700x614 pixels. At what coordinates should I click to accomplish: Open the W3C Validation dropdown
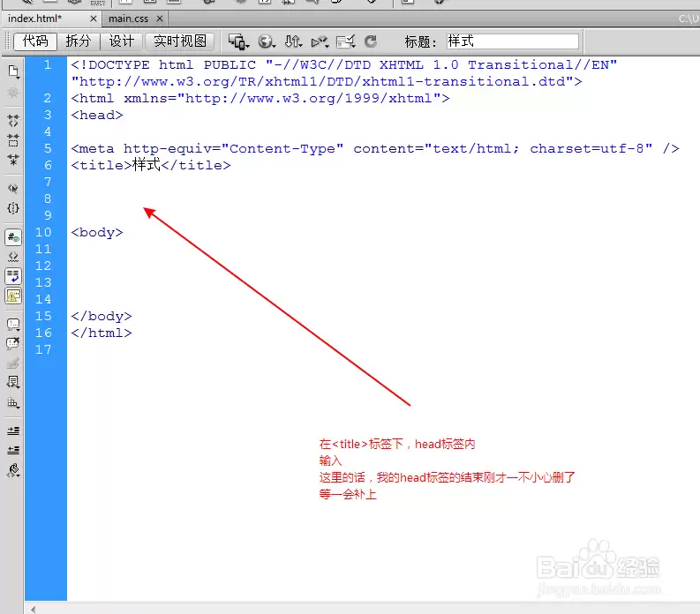click(320, 42)
